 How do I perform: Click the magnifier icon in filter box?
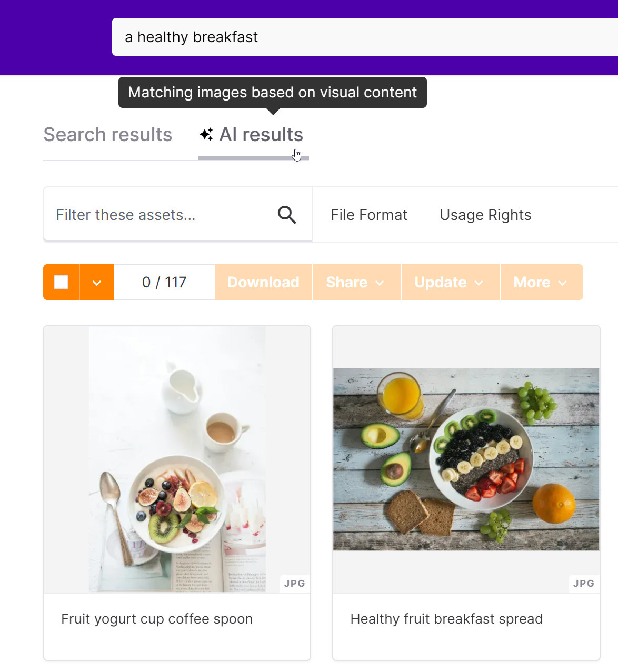pyautogui.click(x=287, y=215)
